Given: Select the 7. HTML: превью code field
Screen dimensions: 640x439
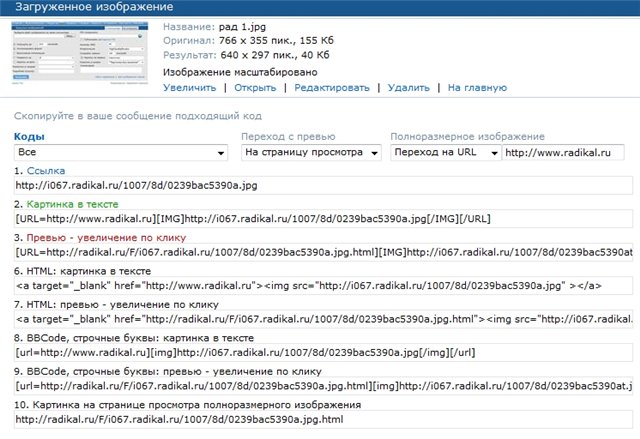Looking at the screenshot, I should (323, 319).
